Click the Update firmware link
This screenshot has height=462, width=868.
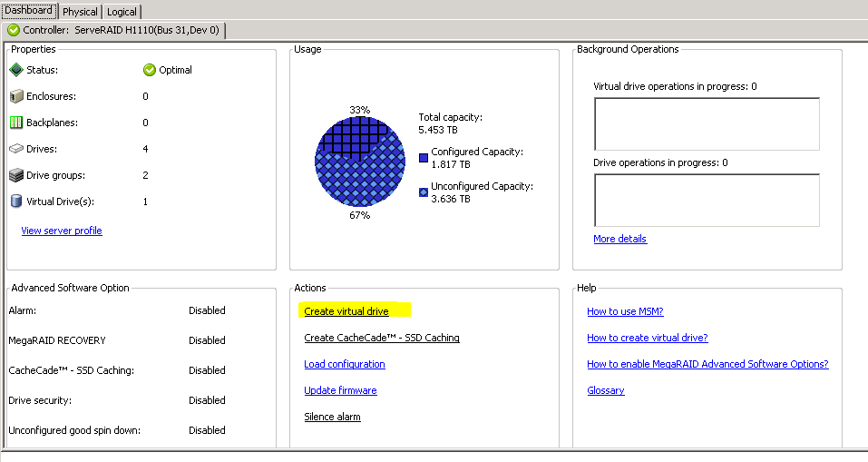pyautogui.click(x=340, y=390)
